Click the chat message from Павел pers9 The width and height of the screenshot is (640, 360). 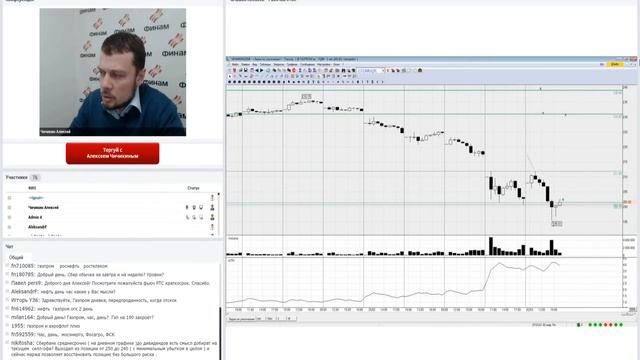[x=111, y=283]
